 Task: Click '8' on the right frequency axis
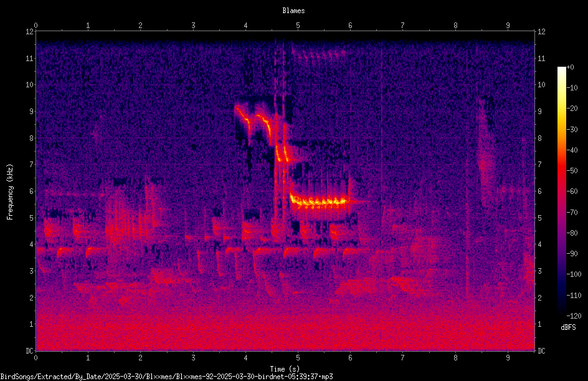[540, 138]
